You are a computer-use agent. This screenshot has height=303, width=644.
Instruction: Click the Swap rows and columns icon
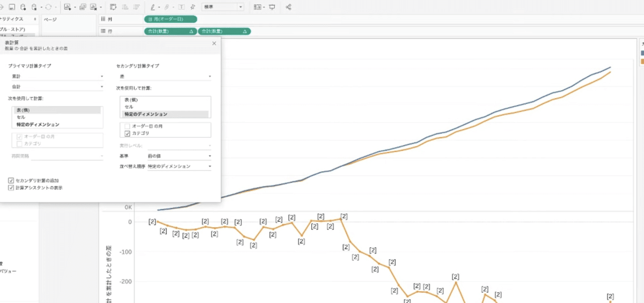[113, 7]
